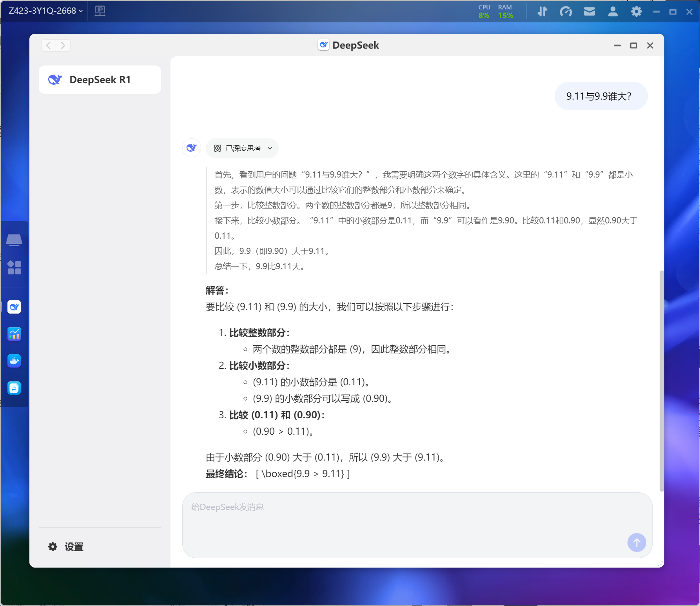
Task: Open the user account icon
Action: pos(613,11)
